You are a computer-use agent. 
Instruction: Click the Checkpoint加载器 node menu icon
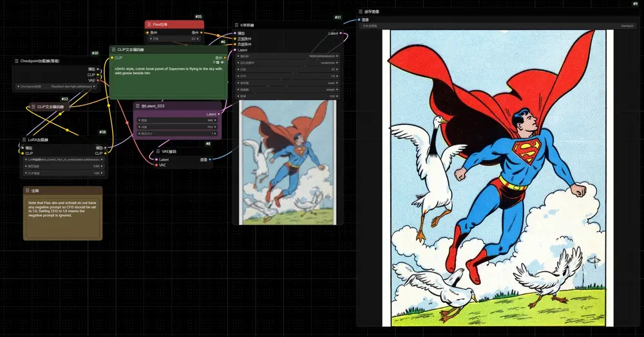click(17, 60)
